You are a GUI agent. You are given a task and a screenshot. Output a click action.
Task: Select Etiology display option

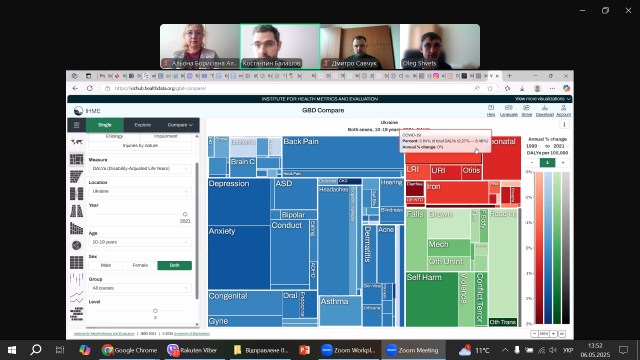click(x=114, y=136)
